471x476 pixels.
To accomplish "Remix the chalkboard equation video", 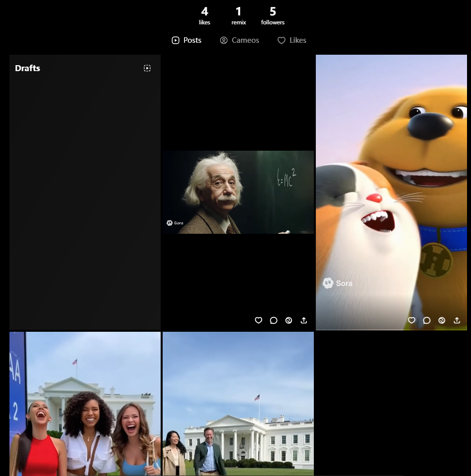I will click(x=288, y=320).
